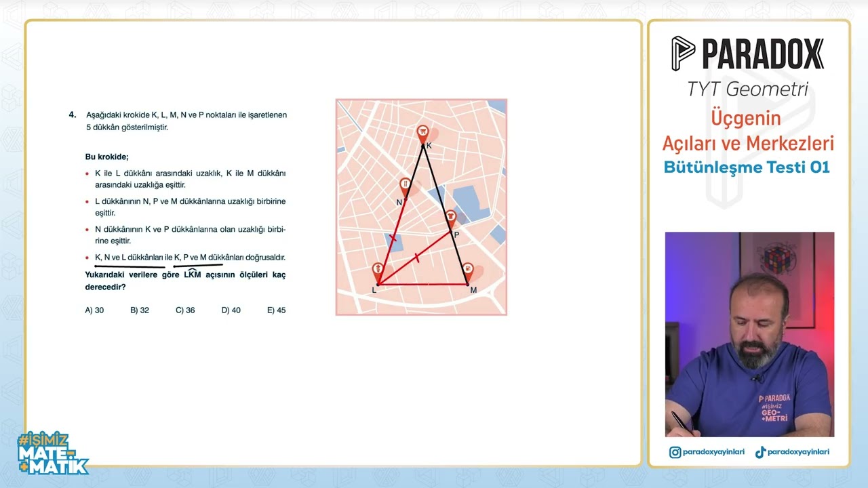Click the "Açıları ve Merkezleri" heading line
This screenshot has height=488, width=868.
click(748, 144)
